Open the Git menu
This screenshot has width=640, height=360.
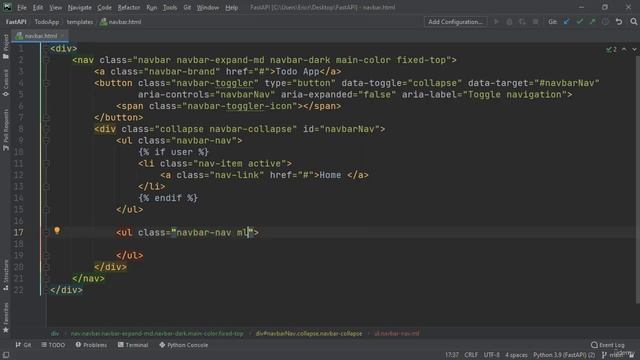pyautogui.click(x=187, y=7)
